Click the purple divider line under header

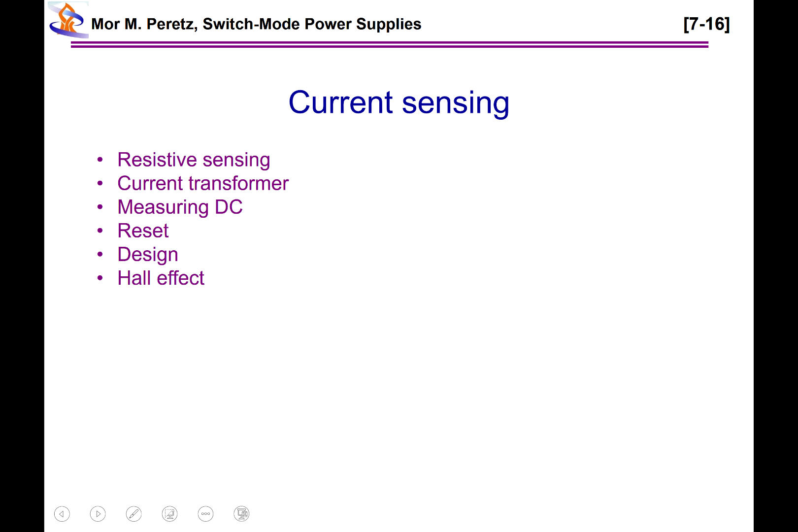pyautogui.click(x=389, y=44)
